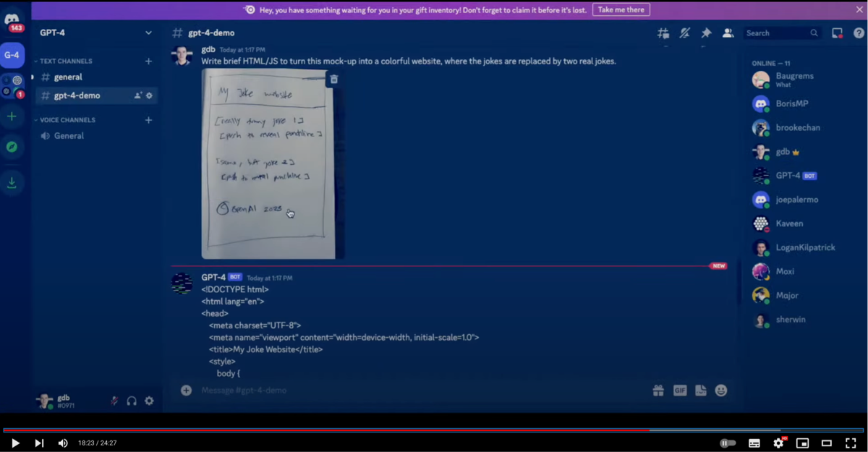Screen dimensions: 868x452
Task: Enable miniplayer mode button
Action: pyautogui.click(x=802, y=443)
